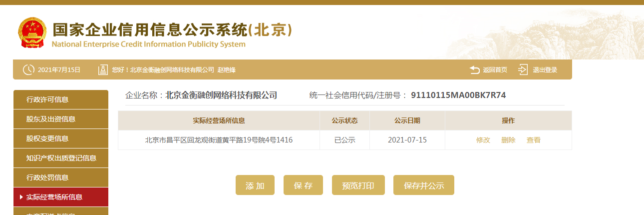Viewport: 644px width, 215px height.
Task: Click the national emblem logo
Action: pos(32,32)
